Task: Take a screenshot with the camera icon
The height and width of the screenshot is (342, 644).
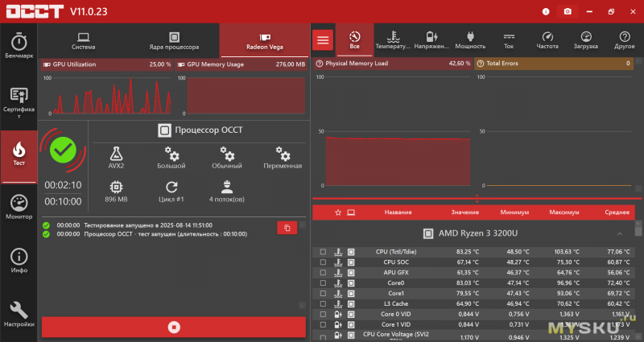Action: point(568,11)
